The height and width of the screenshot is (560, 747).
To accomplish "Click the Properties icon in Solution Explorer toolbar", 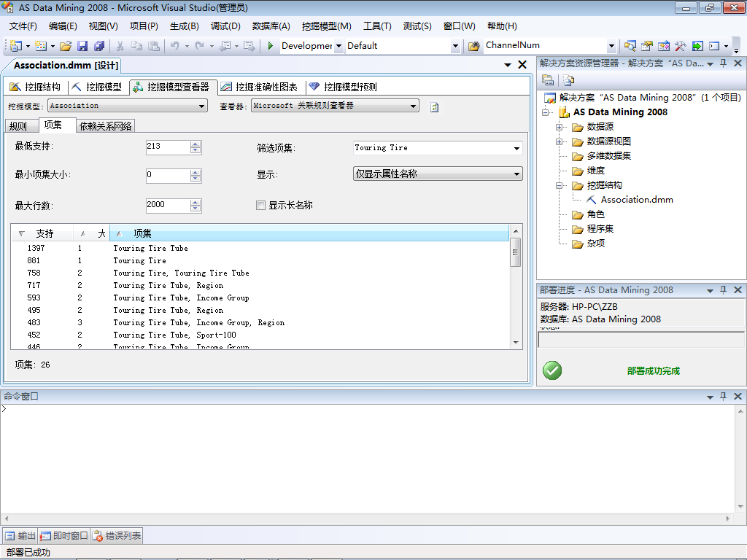I will tap(548, 80).
